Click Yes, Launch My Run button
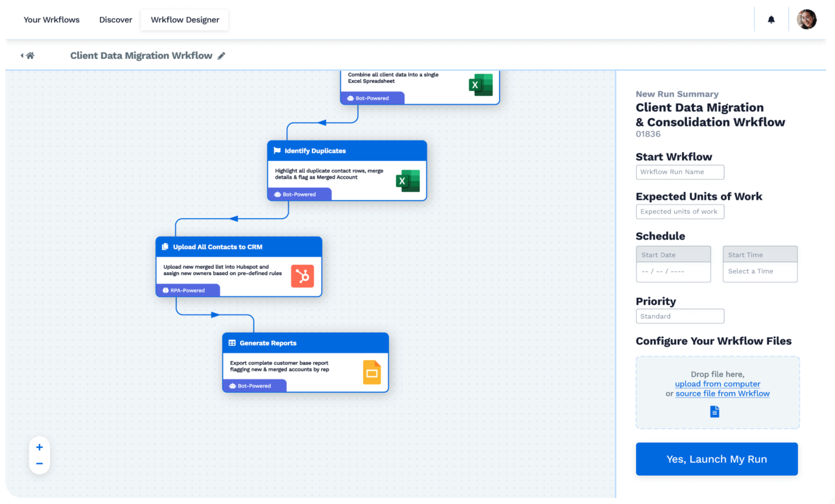This screenshot has width=835, height=504. click(x=717, y=459)
